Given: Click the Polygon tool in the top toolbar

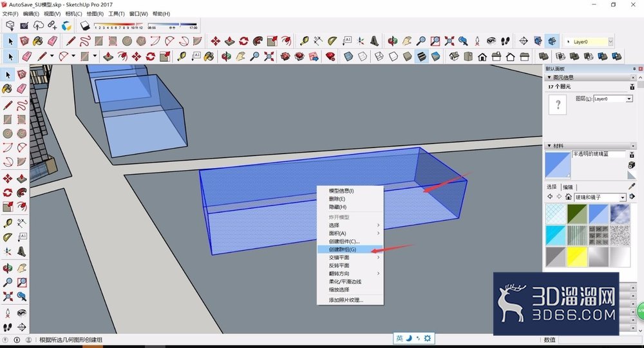Looking at the screenshot, I should click(x=141, y=41).
